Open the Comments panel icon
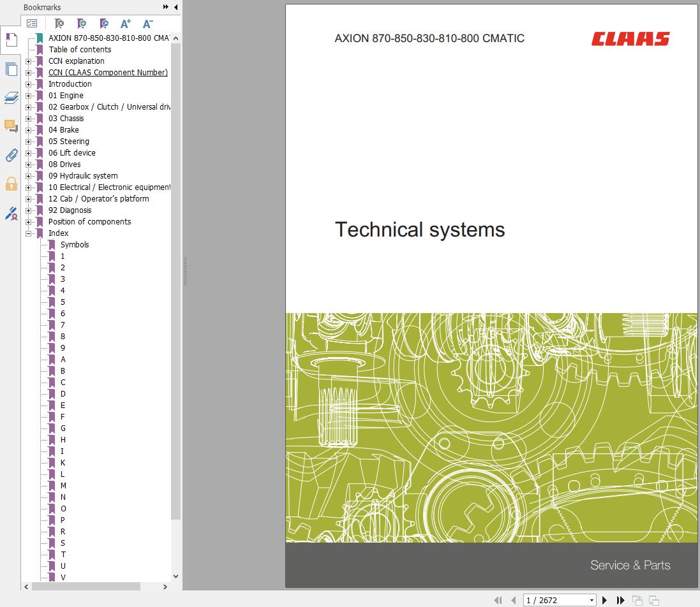700x607 pixels. [11, 126]
